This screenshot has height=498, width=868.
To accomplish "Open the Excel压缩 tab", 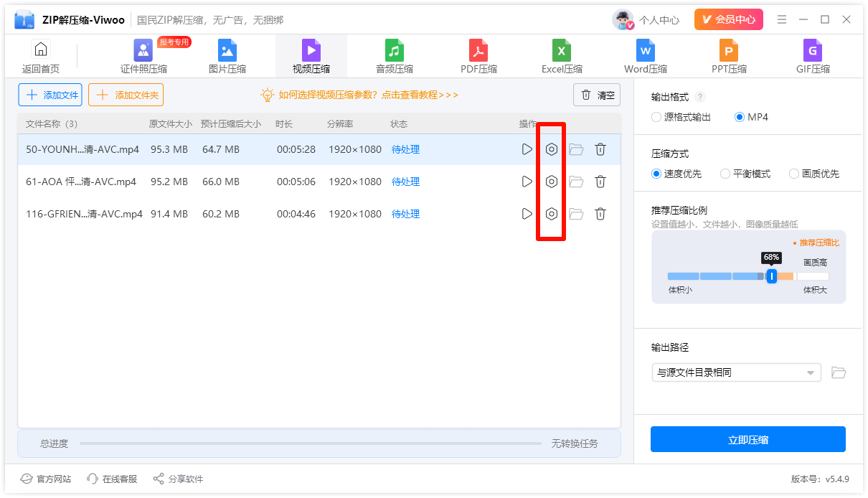I will point(562,57).
